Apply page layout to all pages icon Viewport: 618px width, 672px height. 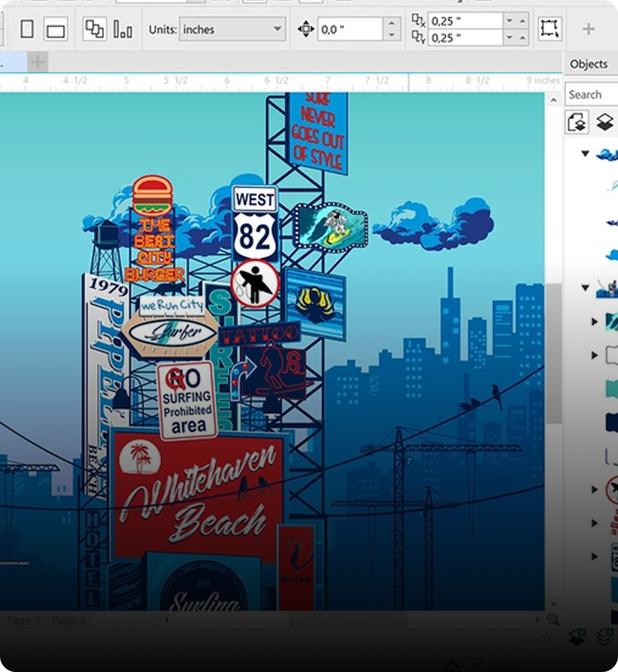click(94, 29)
